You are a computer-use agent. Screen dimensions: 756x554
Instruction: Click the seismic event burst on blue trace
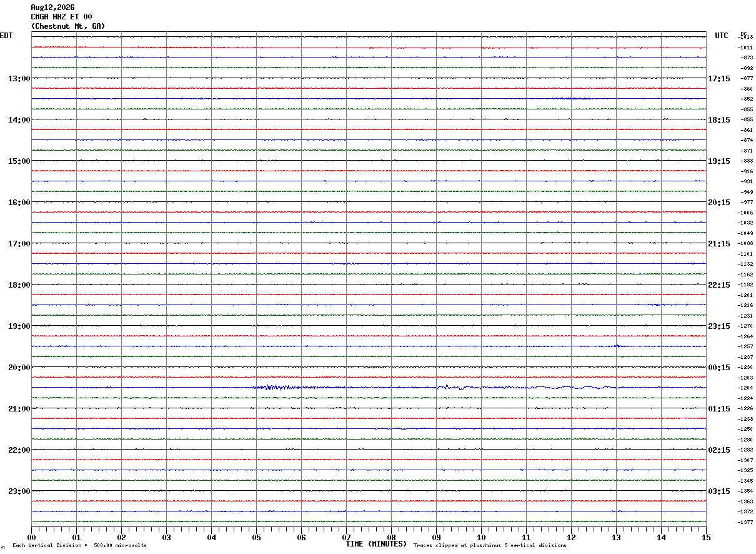point(278,388)
